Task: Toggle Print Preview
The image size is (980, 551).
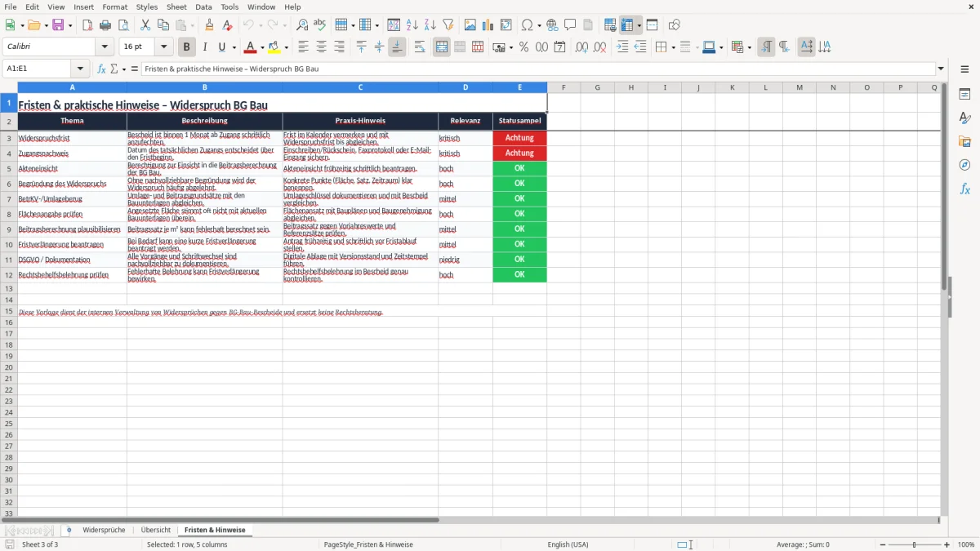Action: 123,25
